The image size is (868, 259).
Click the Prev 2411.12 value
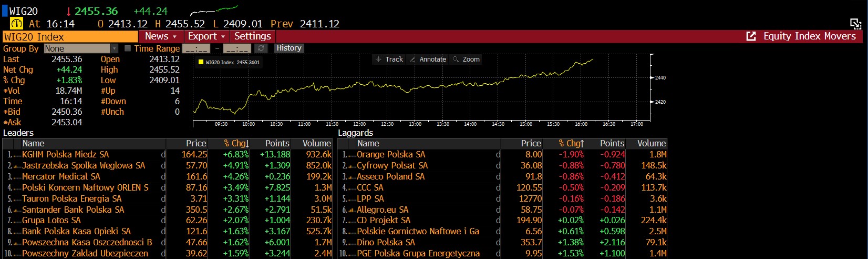(319, 24)
